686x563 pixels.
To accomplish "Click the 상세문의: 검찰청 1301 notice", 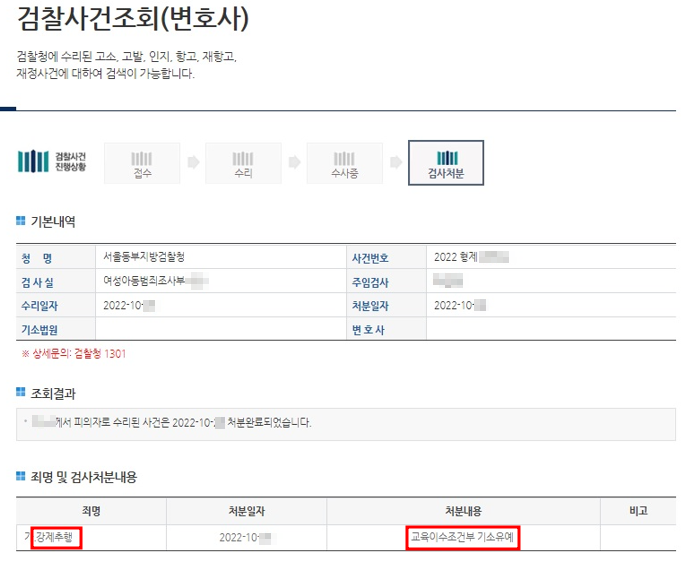I will [74, 353].
